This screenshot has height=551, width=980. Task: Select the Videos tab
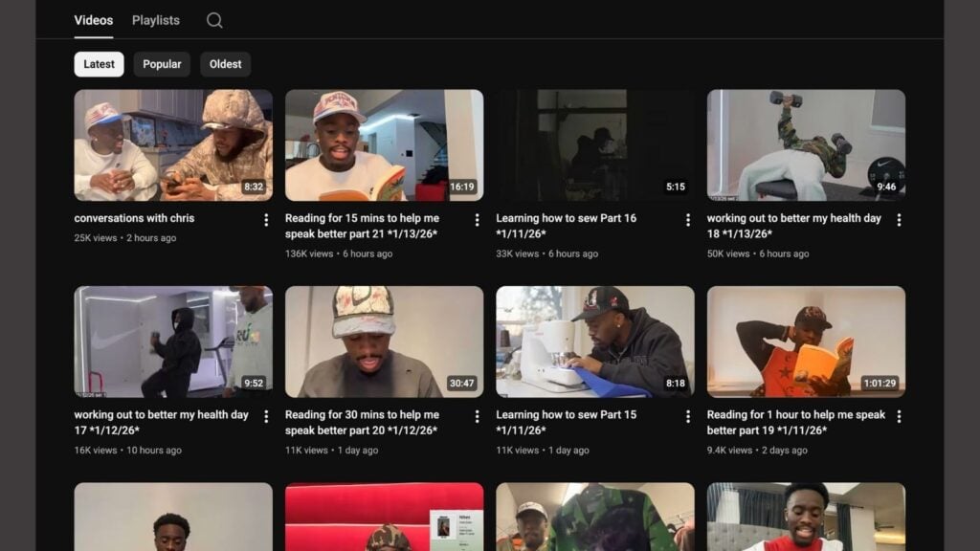93,19
